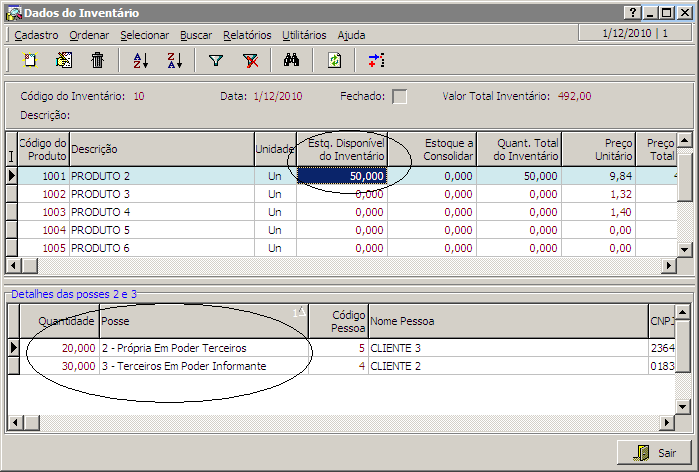Click the Código Pessoa column header
The image size is (699, 472).
[x=338, y=321]
